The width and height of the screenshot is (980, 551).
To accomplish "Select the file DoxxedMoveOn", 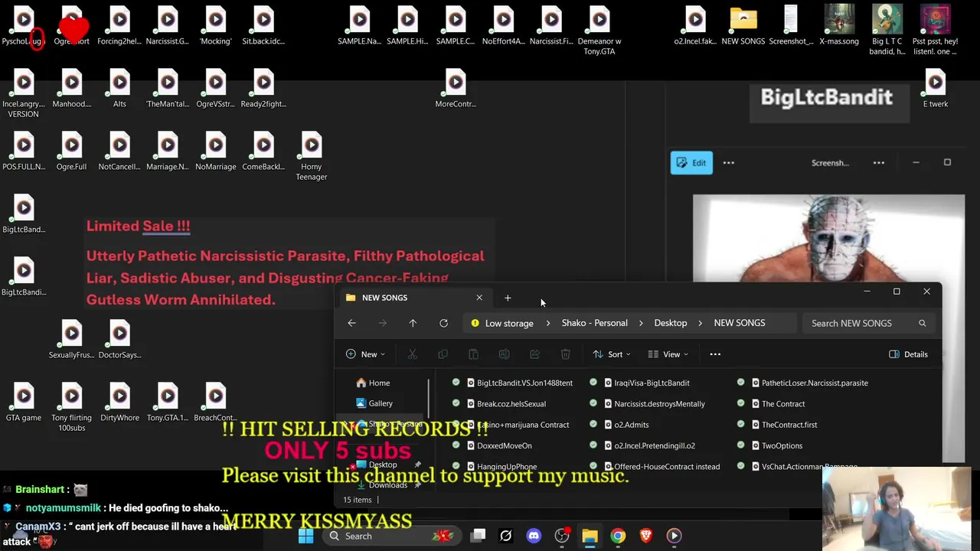I will point(504,445).
